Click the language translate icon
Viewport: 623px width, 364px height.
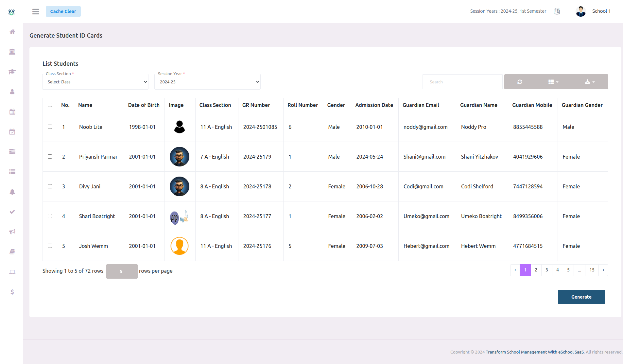click(x=557, y=11)
